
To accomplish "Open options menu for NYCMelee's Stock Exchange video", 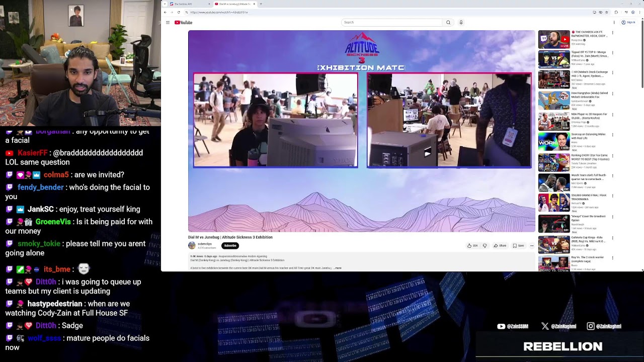I will [613, 73].
